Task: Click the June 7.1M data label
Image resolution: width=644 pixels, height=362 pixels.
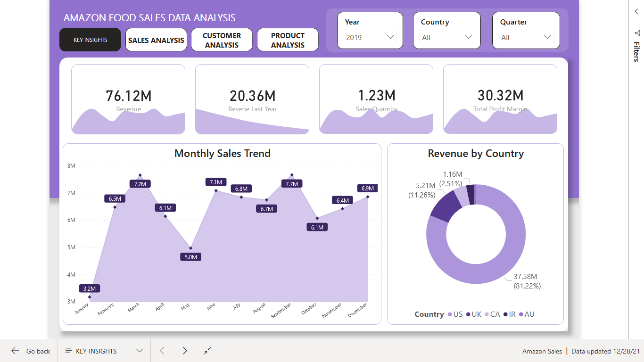Action: pos(216,182)
